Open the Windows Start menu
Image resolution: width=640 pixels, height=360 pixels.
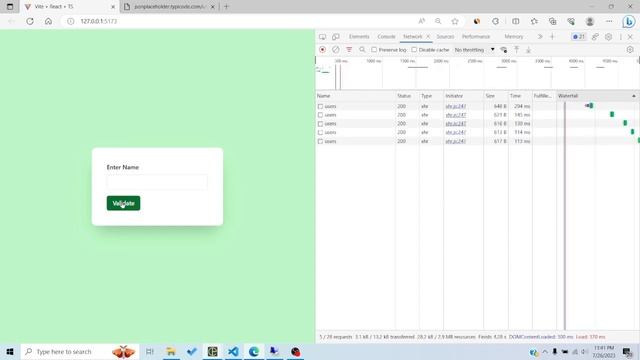10,351
